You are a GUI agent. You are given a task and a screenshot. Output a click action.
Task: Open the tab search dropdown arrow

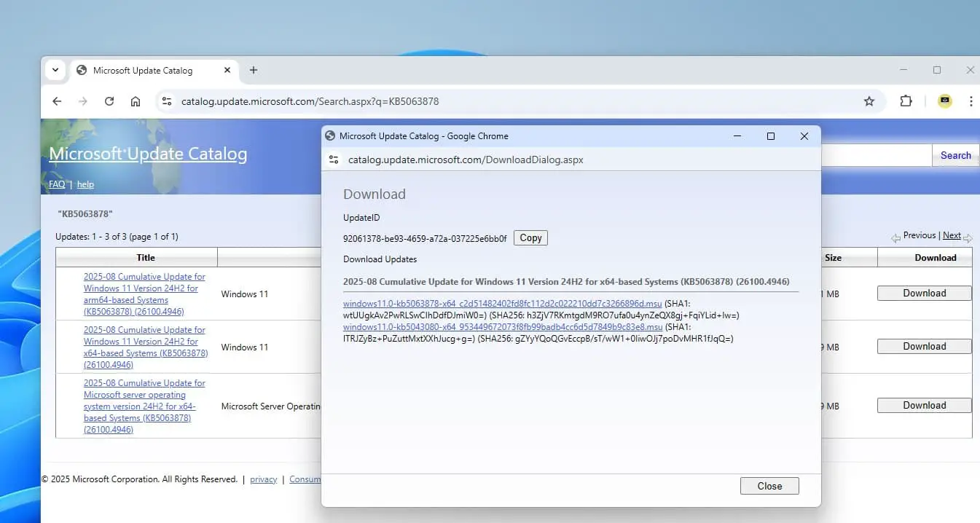[55, 71]
